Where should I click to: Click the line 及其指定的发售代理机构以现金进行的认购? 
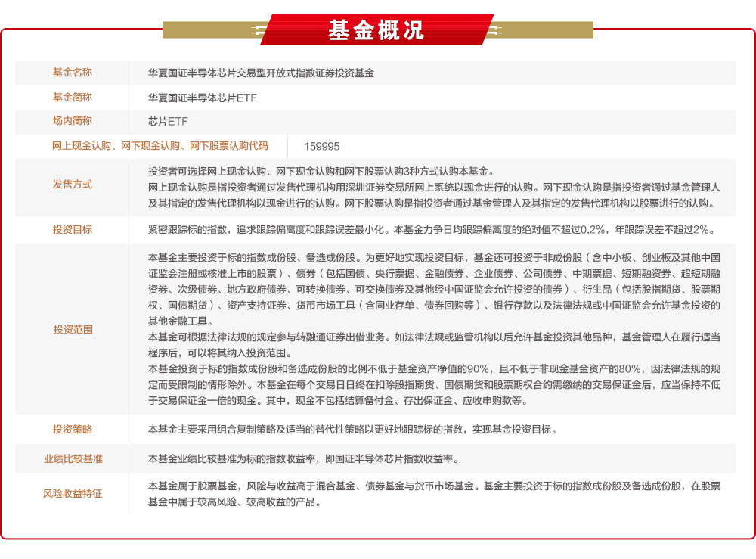433,203
